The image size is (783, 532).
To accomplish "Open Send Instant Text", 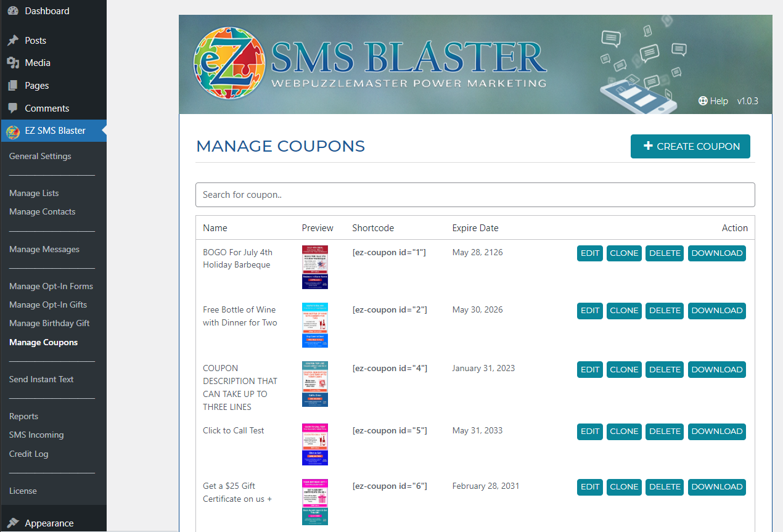I will click(x=41, y=380).
